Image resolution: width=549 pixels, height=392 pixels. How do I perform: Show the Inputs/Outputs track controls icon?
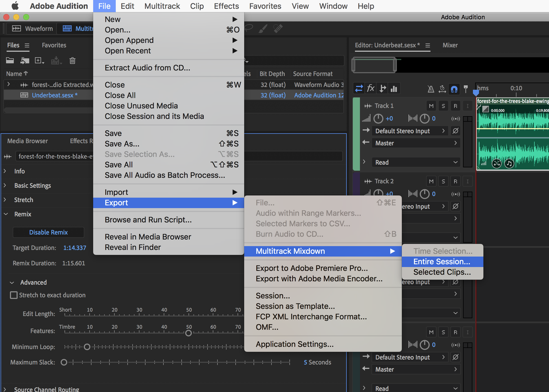click(359, 89)
